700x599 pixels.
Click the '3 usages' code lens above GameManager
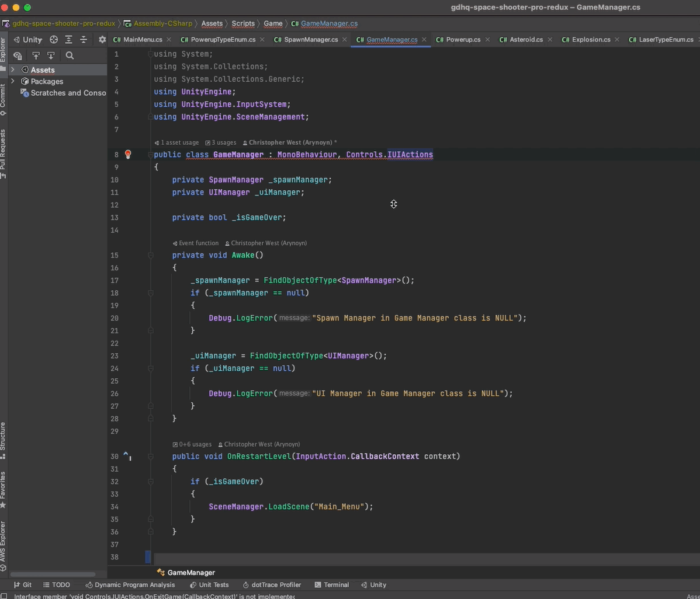(x=220, y=142)
